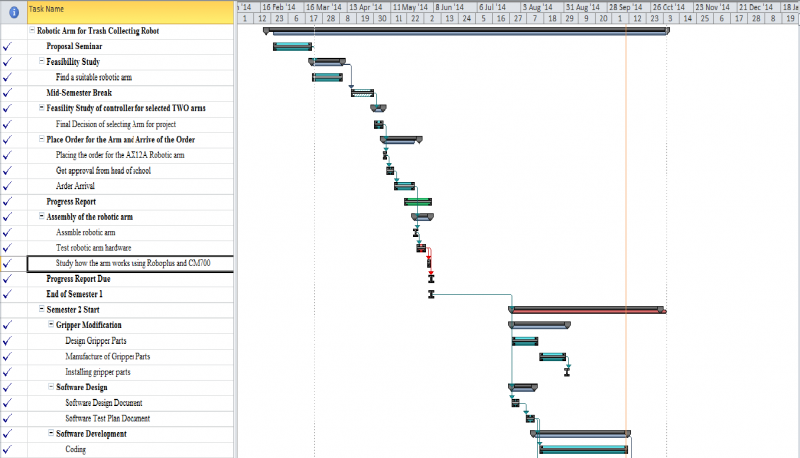Select the Software Test Plan Document task
Image resolution: width=800 pixels, height=458 pixels.
click(x=108, y=418)
